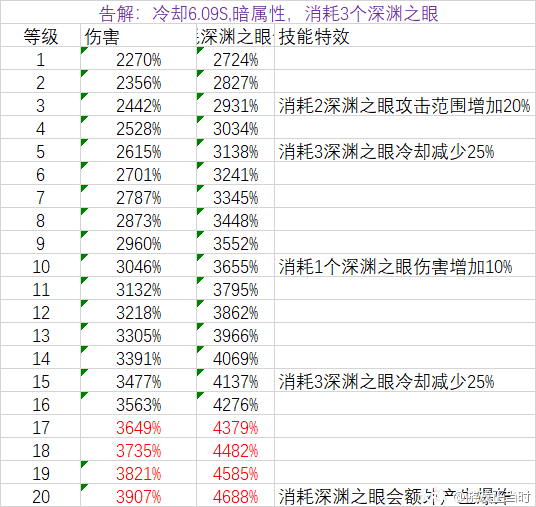Select the cell showing 2931%
Viewport: 536px width, 507px height.
tap(236, 104)
